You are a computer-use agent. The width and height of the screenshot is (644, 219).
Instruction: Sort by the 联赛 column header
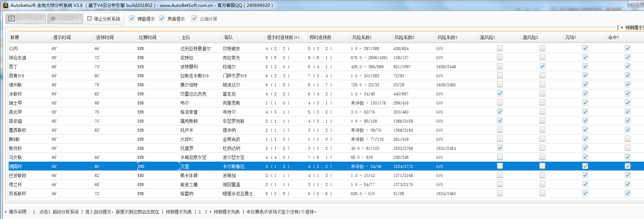click(15, 37)
